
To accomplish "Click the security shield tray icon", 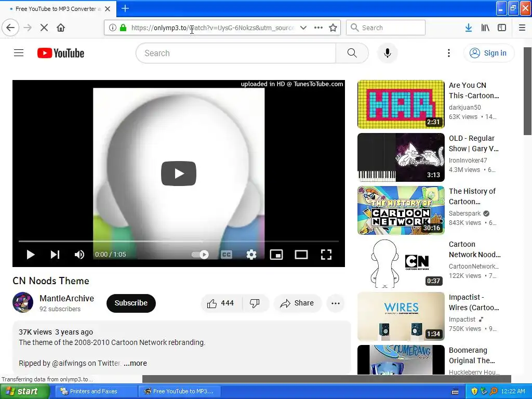I will pyautogui.click(x=474, y=391).
